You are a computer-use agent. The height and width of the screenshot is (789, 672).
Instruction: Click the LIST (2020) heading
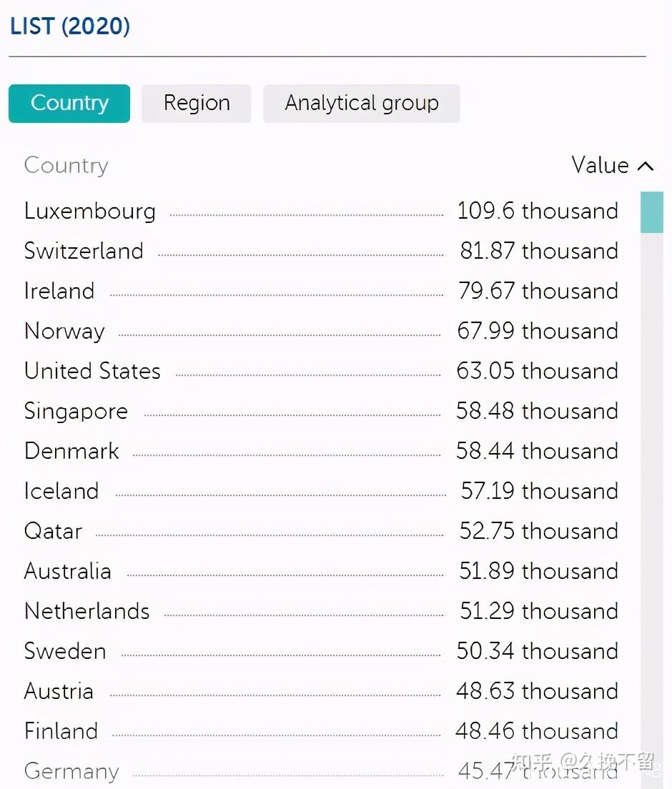(x=70, y=27)
